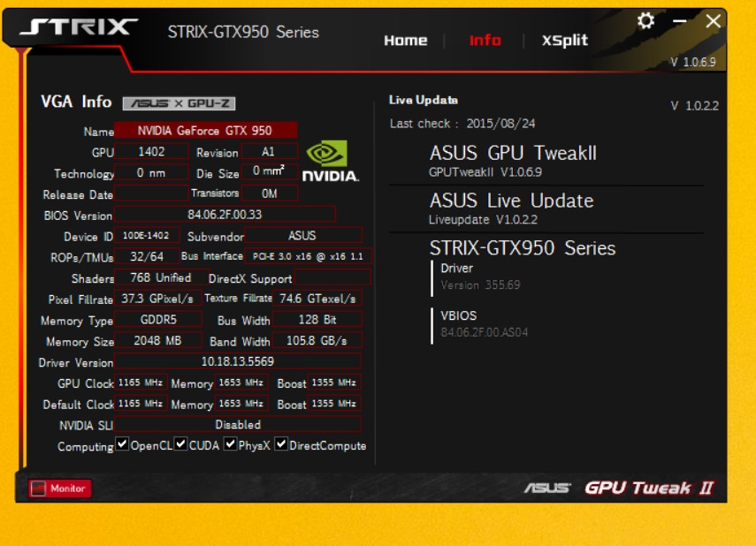Close the GPU Tweak window
This screenshot has width=756, height=546.
click(713, 21)
